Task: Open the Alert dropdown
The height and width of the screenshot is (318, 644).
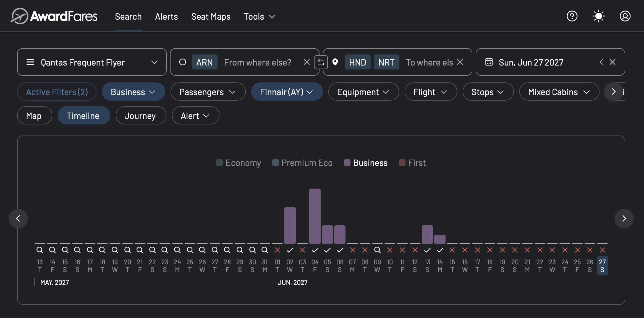Action: pyautogui.click(x=195, y=116)
